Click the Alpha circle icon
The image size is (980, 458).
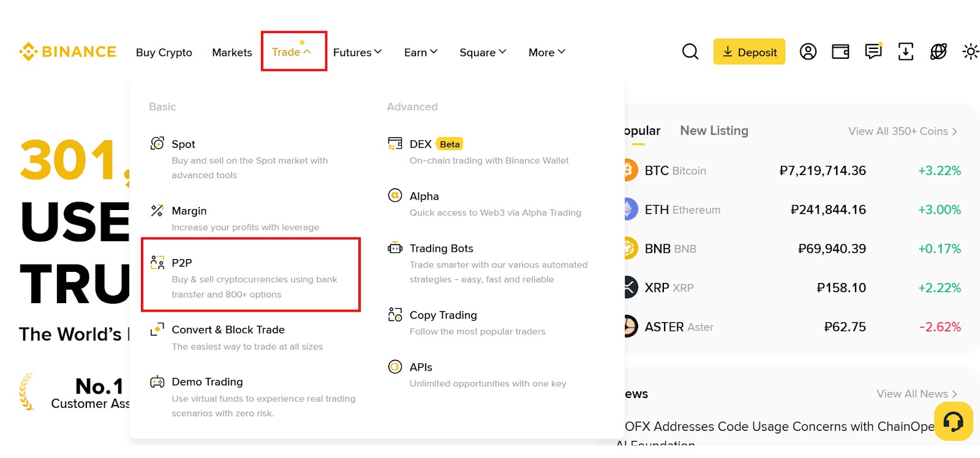(x=395, y=195)
